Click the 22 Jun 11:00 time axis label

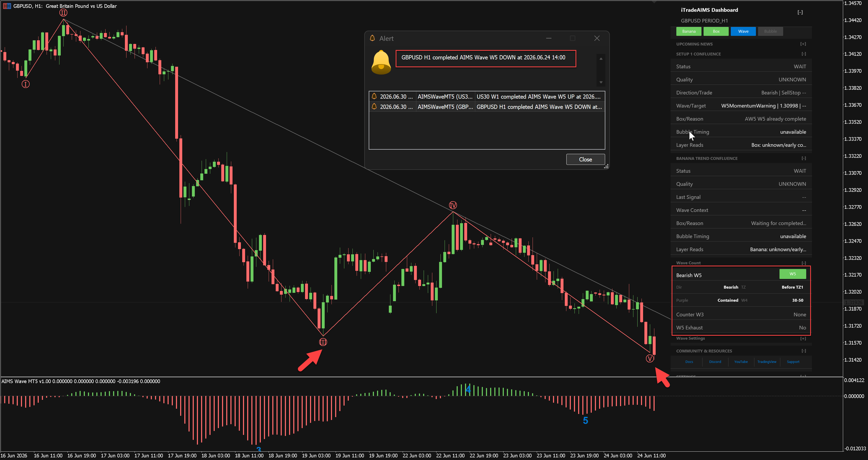(450, 456)
